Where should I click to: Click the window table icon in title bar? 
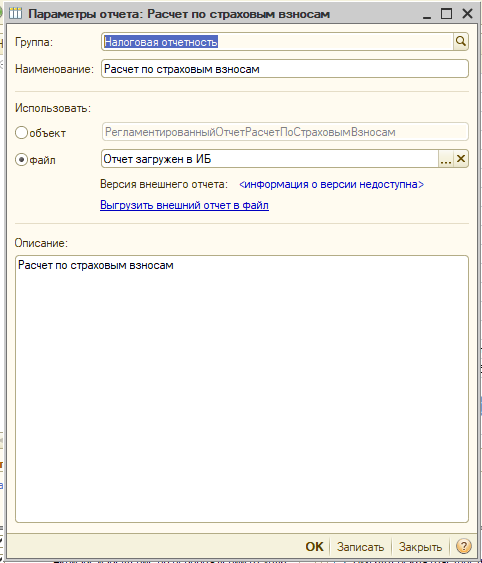pyautogui.click(x=15, y=14)
